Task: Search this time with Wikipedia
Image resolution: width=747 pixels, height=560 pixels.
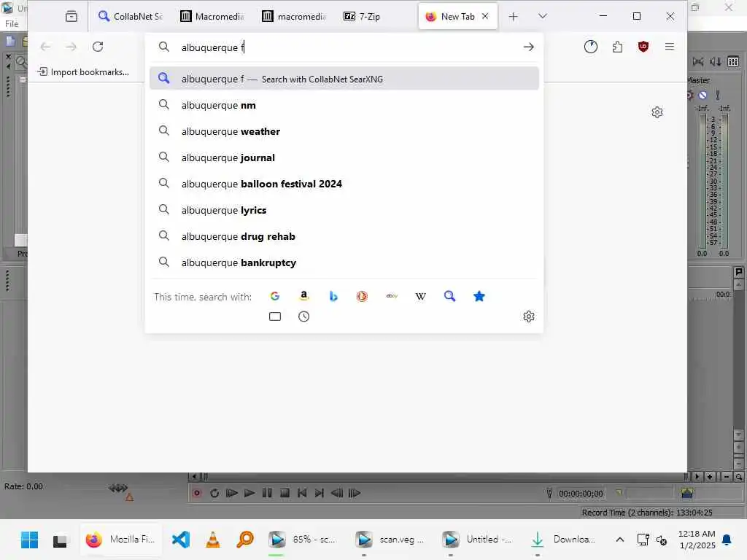Action: pyautogui.click(x=421, y=296)
